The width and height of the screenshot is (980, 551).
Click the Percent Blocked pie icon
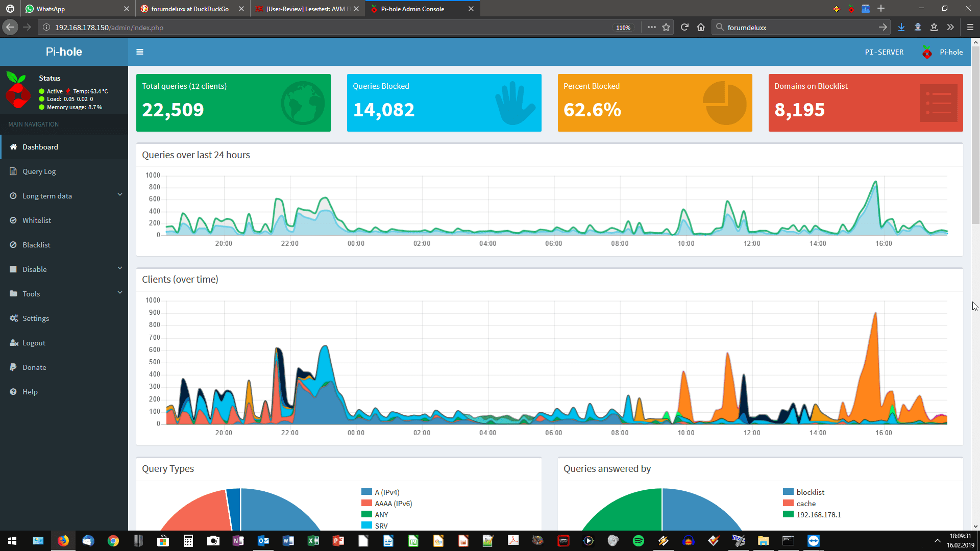[725, 103]
